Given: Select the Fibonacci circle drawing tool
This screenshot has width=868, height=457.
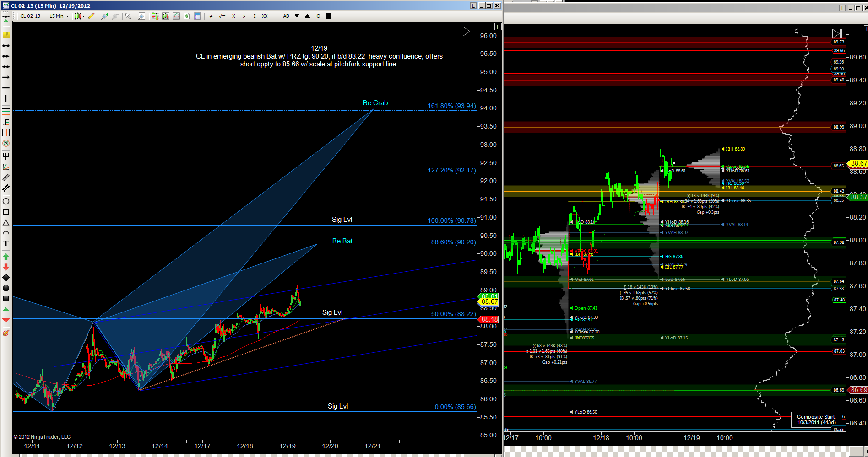Looking at the screenshot, I should click(6, 143).
